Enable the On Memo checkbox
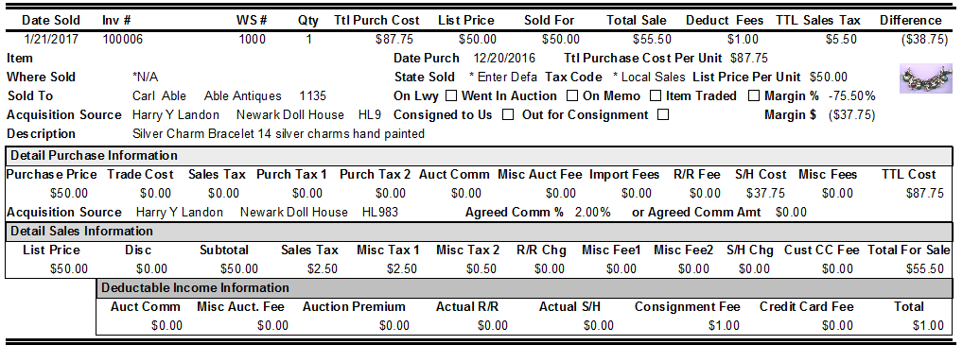This screenshot has width=980, height=345. pyautogui.click(x=655, y=96)
